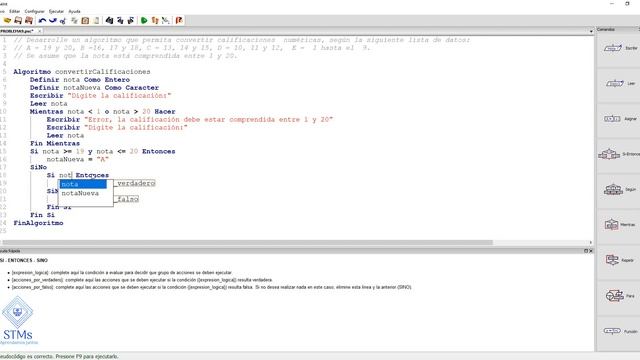Fix indentation with the Corregir Indentado icon
The image size is (640, 360).
[96, 20]
